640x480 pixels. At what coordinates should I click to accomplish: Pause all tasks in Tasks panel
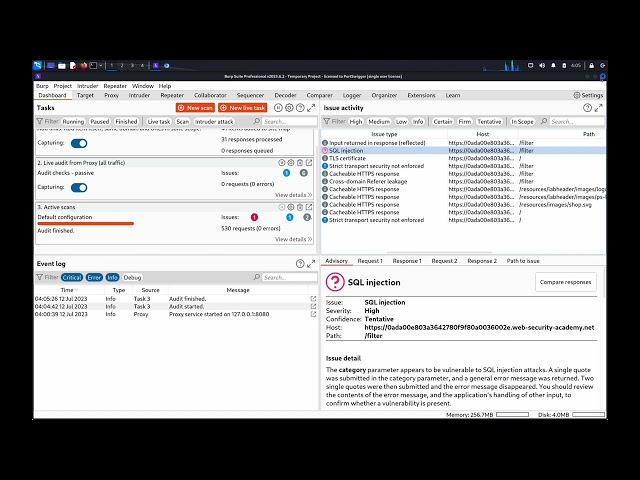pos(278,108)
